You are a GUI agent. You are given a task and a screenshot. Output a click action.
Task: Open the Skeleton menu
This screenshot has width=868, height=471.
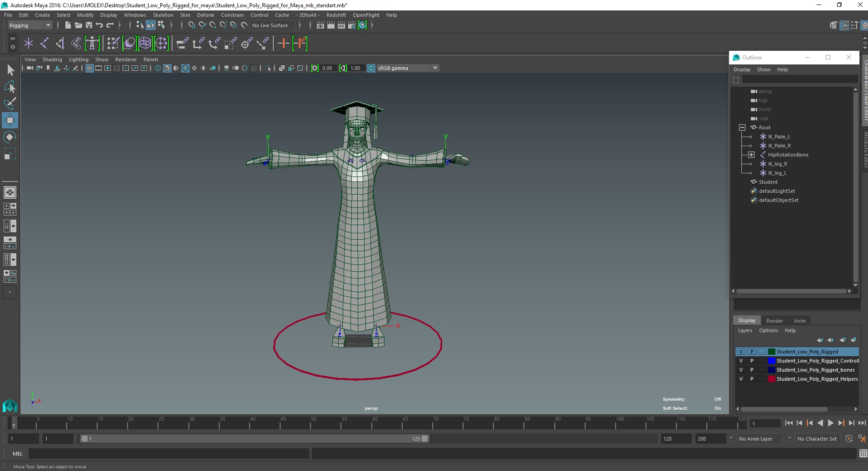(163, 15)
